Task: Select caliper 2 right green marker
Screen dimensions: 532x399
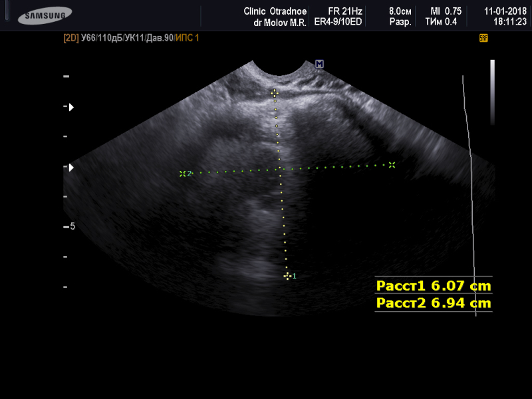Action: pos(392,165)
